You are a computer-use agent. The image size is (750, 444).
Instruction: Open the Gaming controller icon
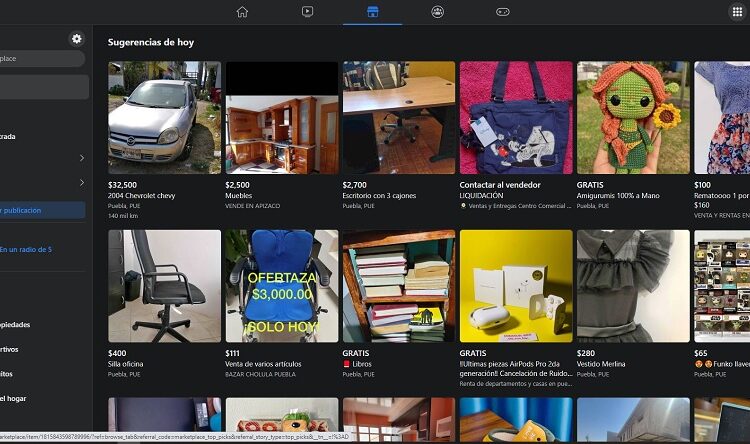pyautogui.click(x=502, y=11)
